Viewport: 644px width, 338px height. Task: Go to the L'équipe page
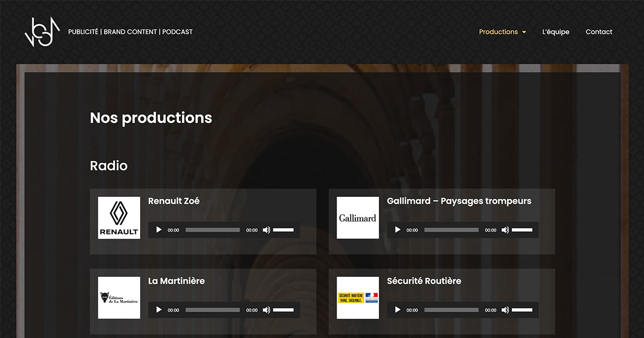coord(555,32)
